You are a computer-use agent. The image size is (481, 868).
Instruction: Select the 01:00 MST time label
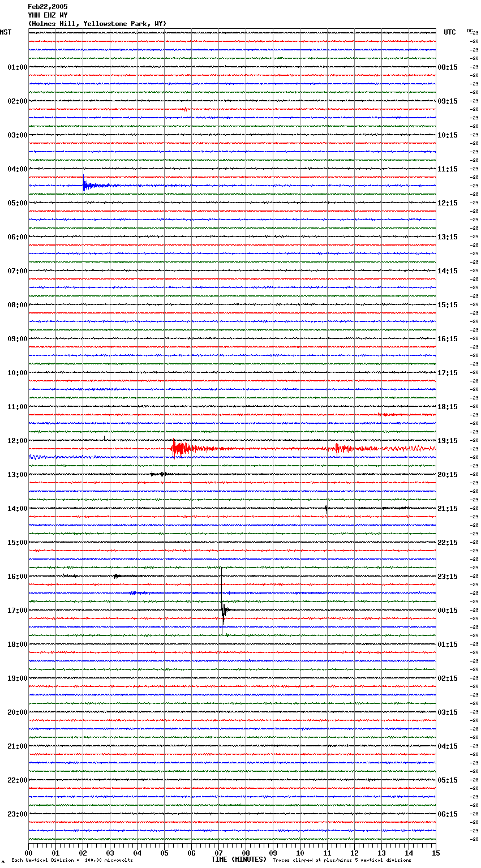tap(18, 67)
